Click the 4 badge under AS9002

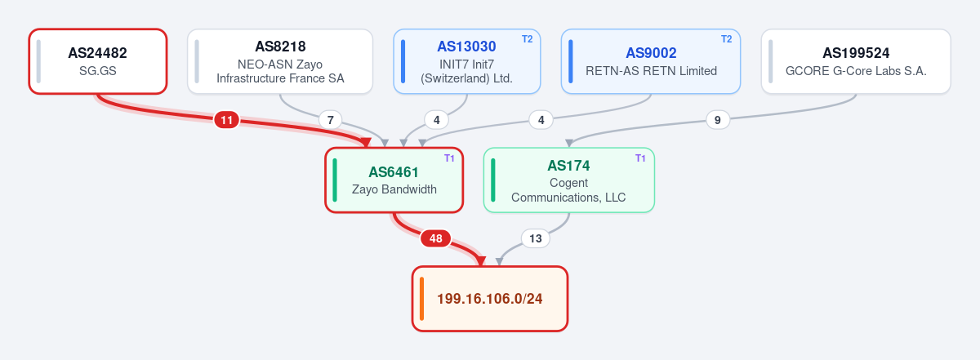click(541, 120)
